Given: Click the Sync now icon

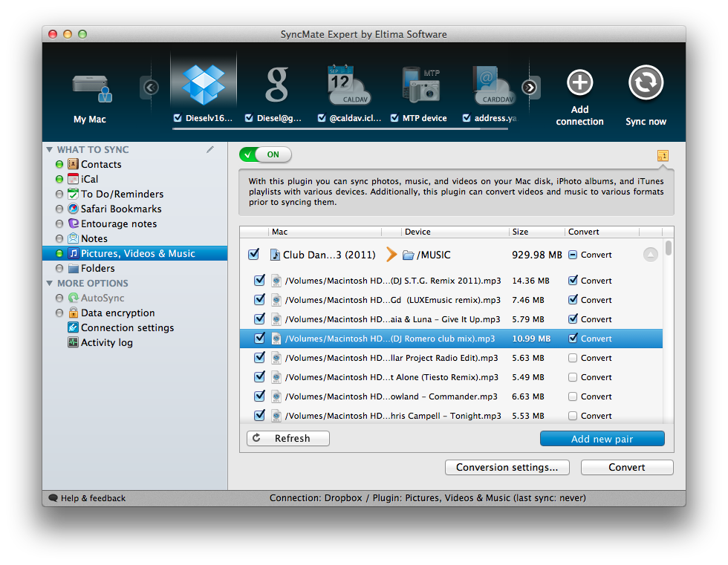Looking at the screenshot, I should click(646, 82).
